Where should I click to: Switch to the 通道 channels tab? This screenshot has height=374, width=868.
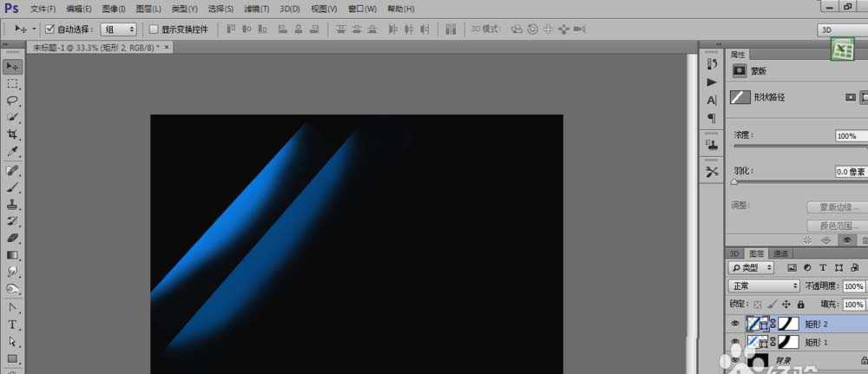781,253
